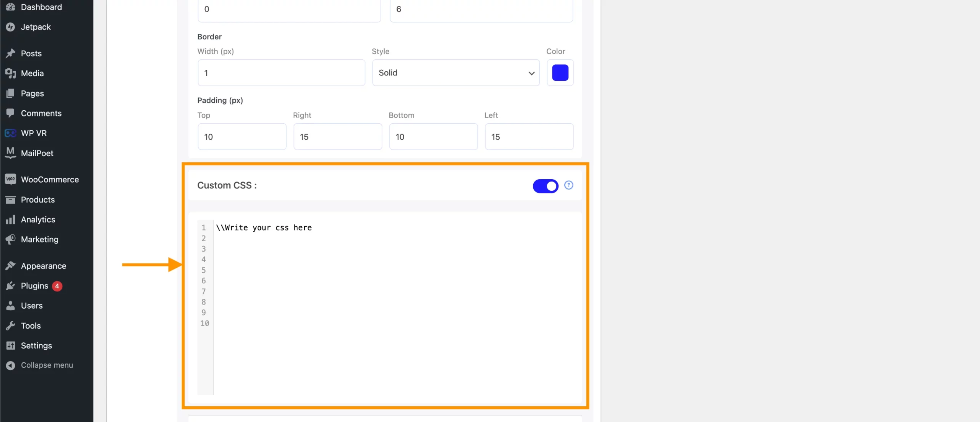
Task: Select the Border Style dropdown
Action: (x=456, y=72)
